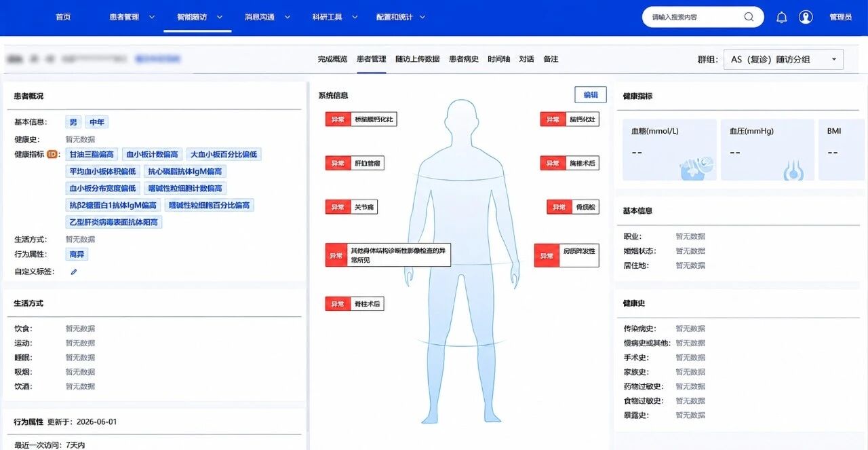Open 患者管理 in top navigation

(x=124, y=17)
